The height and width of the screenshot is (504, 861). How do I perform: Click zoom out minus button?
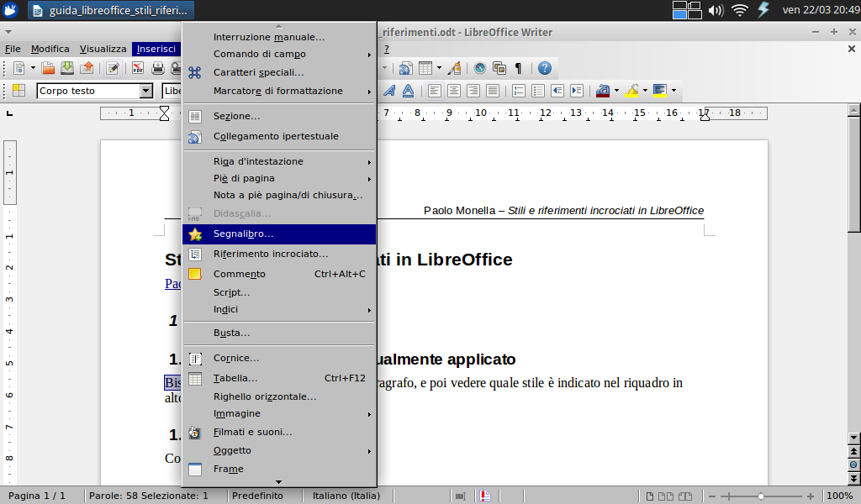coord(712,496)
